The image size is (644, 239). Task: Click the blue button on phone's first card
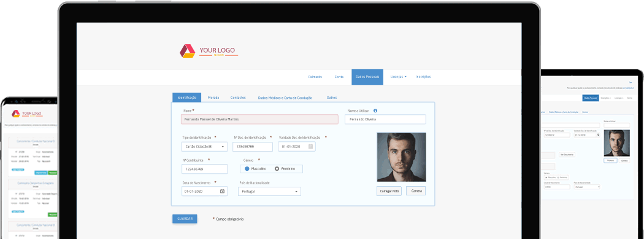click(41, 173)
